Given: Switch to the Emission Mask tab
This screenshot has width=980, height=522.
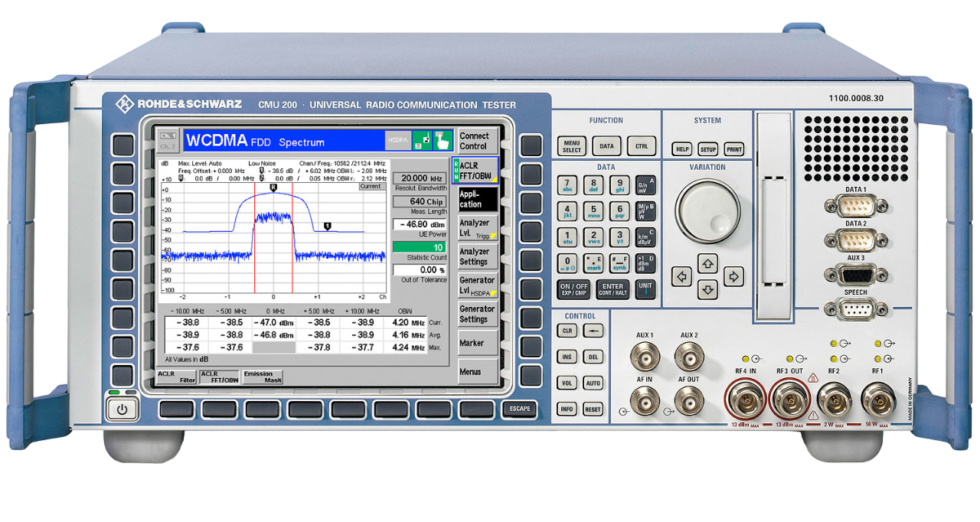Looking at the screenshot, I should [263, 376].
